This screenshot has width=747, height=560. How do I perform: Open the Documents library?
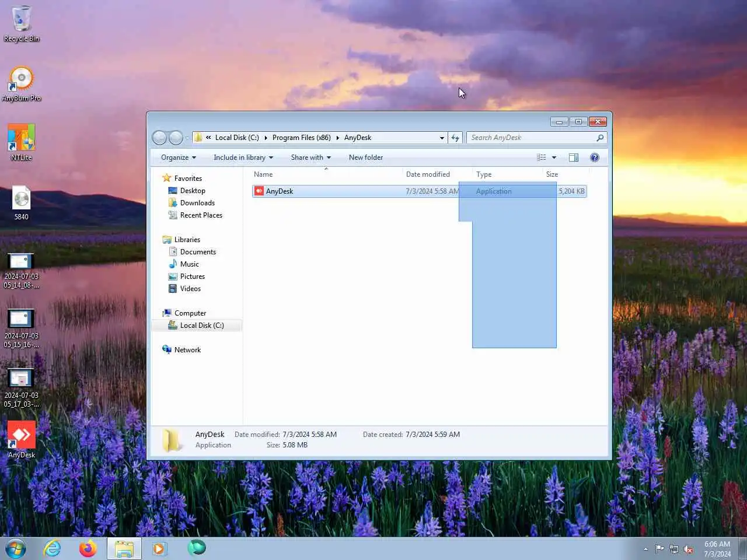click(198, 252)
